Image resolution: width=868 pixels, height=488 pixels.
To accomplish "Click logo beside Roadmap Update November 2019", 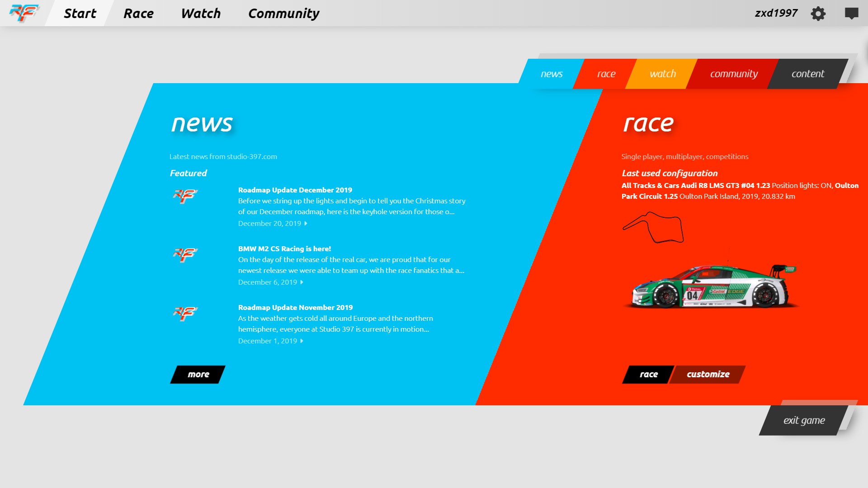I will [185, 314].
